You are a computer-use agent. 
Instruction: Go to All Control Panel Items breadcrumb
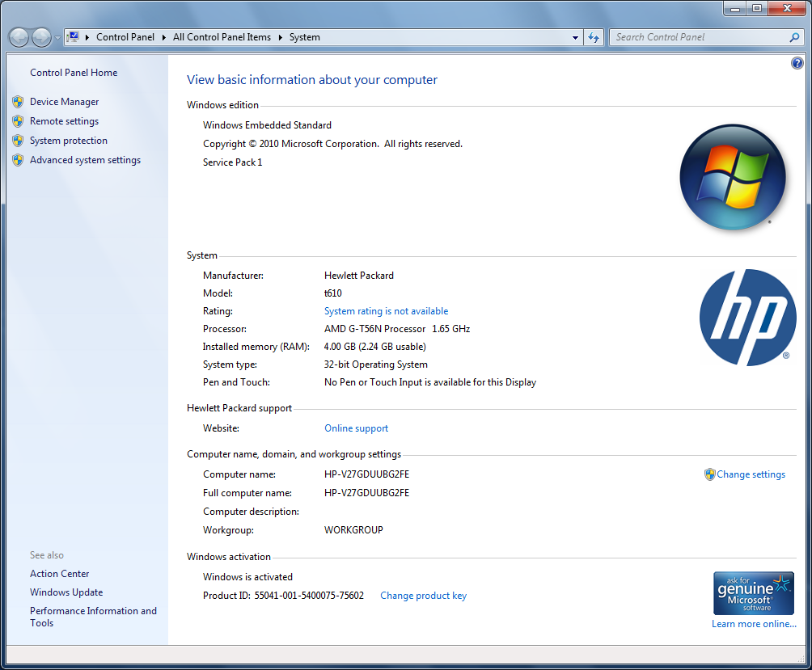tap(222, 37)
